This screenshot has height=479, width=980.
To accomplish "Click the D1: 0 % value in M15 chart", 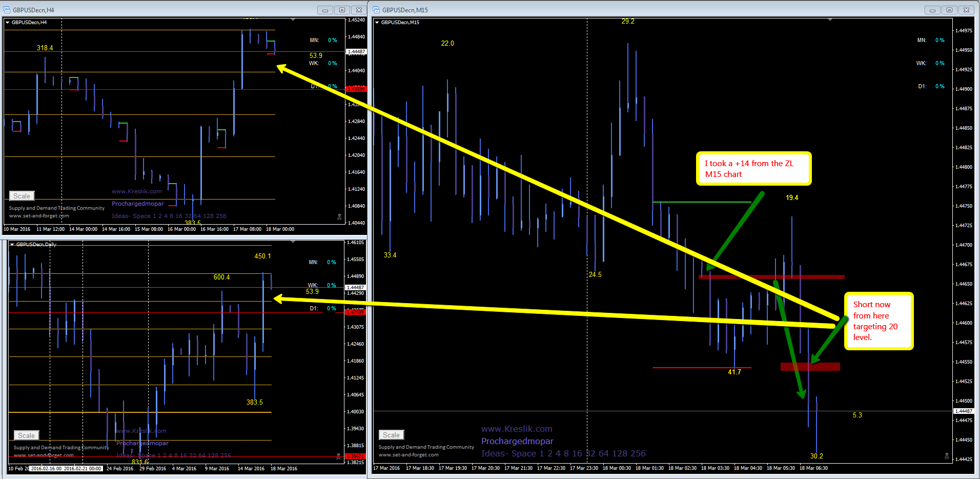I will pos(940,86).
